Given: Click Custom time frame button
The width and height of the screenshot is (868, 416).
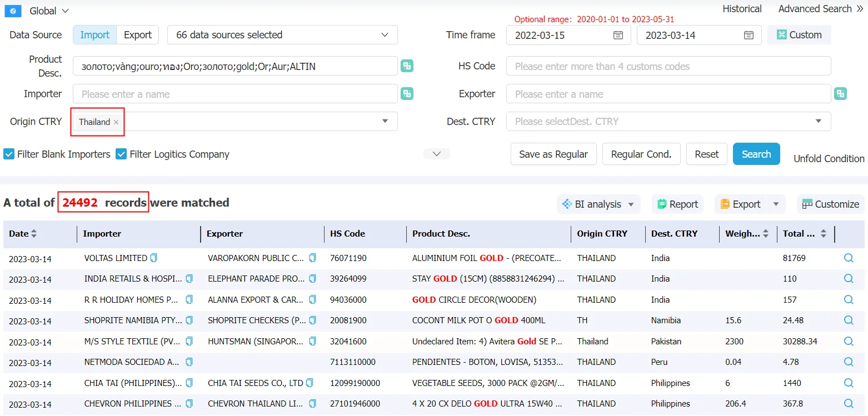Looking at the screenshot, I should [x=799, y=34].
